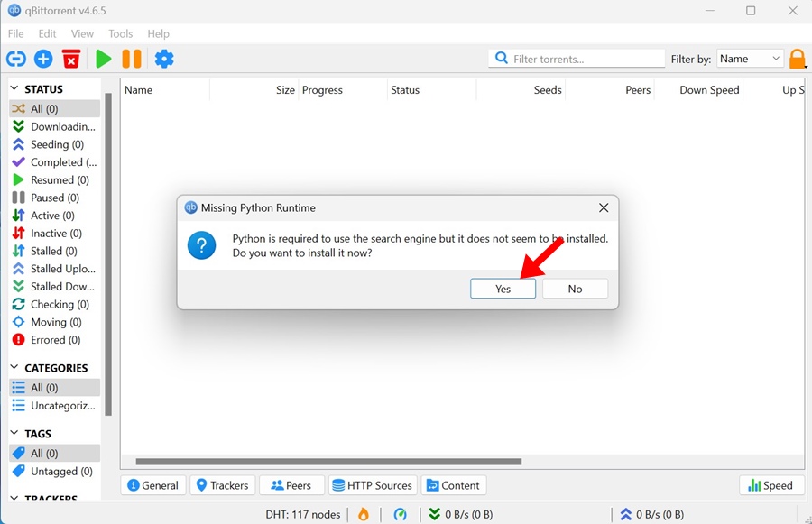Sort by the Name column header
Screen dimensions: 812x524
[165, 89]
